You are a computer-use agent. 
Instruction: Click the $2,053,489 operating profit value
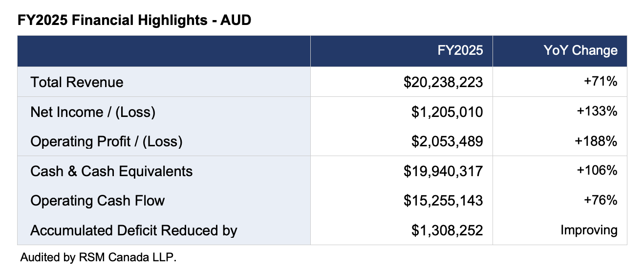447,141
